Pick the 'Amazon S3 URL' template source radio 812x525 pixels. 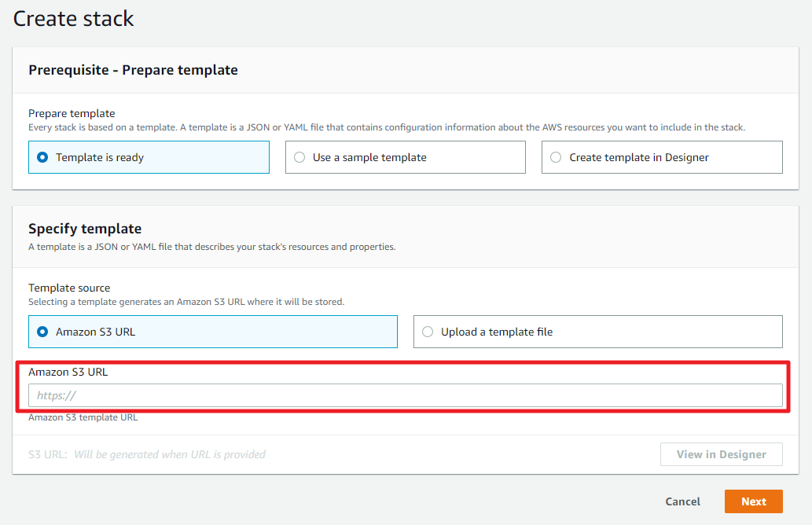coord(42,332)
